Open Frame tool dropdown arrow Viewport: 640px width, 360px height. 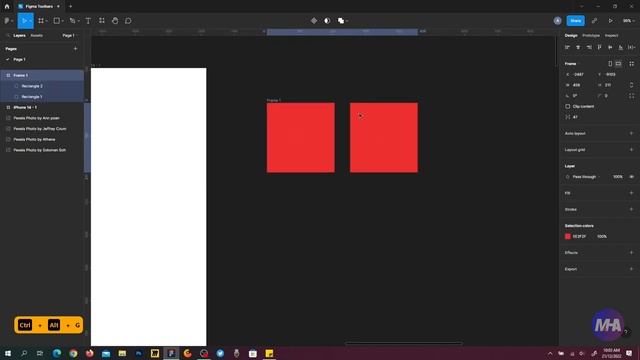tap(47, 21)
